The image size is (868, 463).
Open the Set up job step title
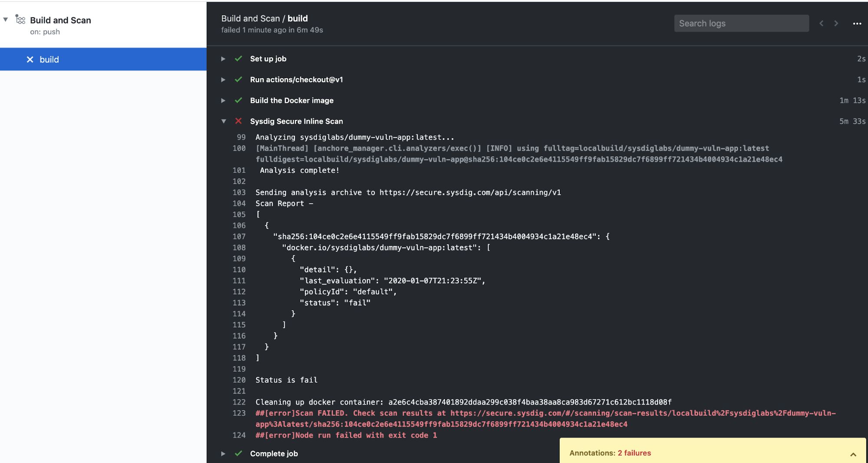268,59
